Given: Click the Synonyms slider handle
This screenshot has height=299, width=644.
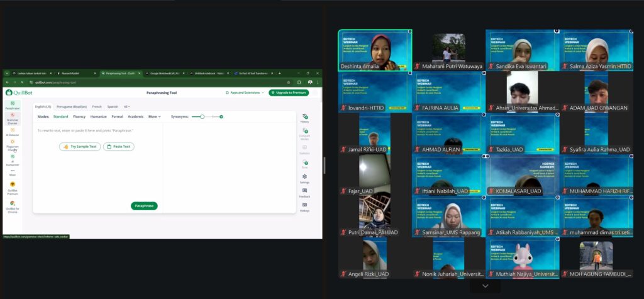Looking at the screenshot, I should pyautogui.click(x=202, y=116).
